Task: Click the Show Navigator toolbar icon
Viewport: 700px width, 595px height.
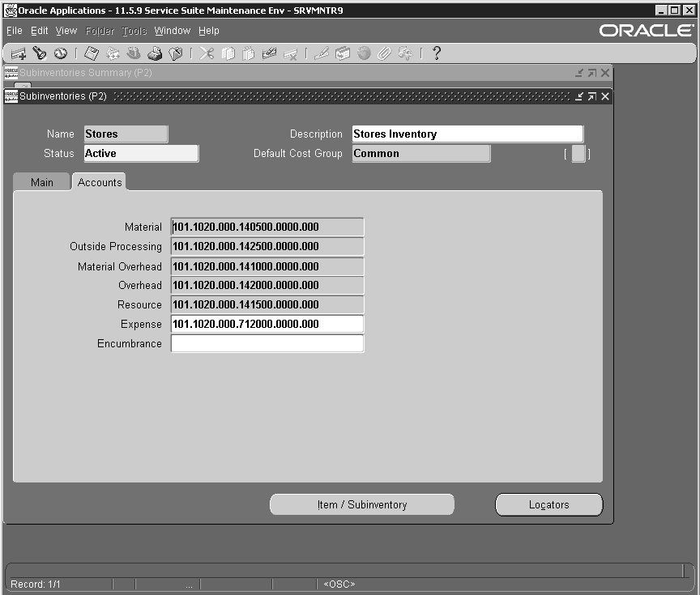Action: click(61, 53)
